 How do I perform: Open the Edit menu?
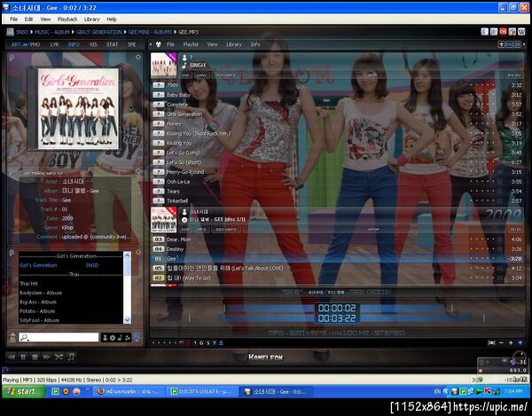(29, 19)
